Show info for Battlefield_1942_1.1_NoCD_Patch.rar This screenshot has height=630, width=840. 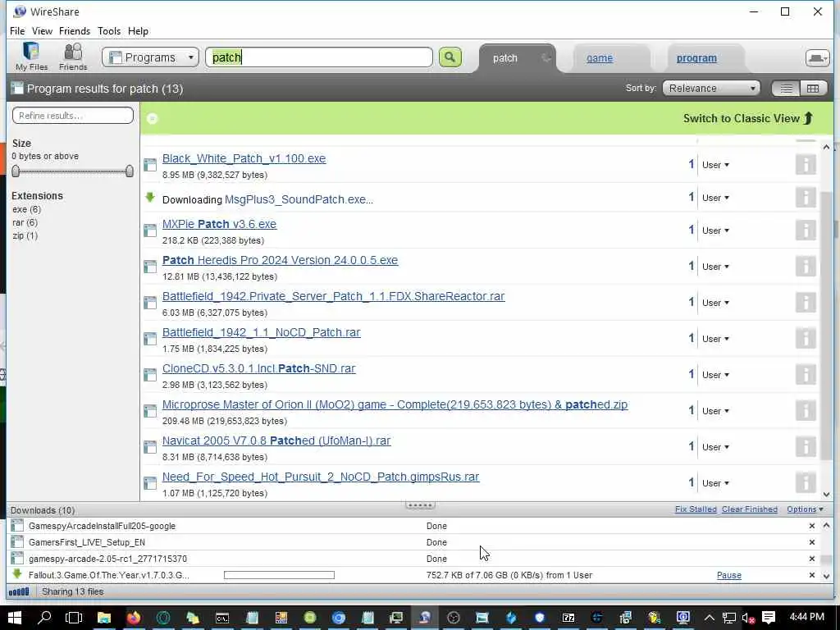[806, 339]
